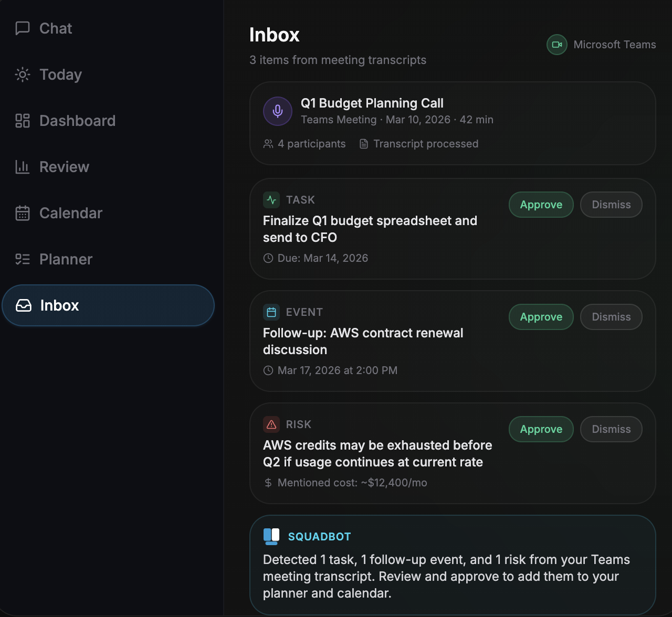Image resolution: width=672 pixels, height=617 pixels.
Task: Click the blue EVENT calendar icon
Action: [271, 312]
